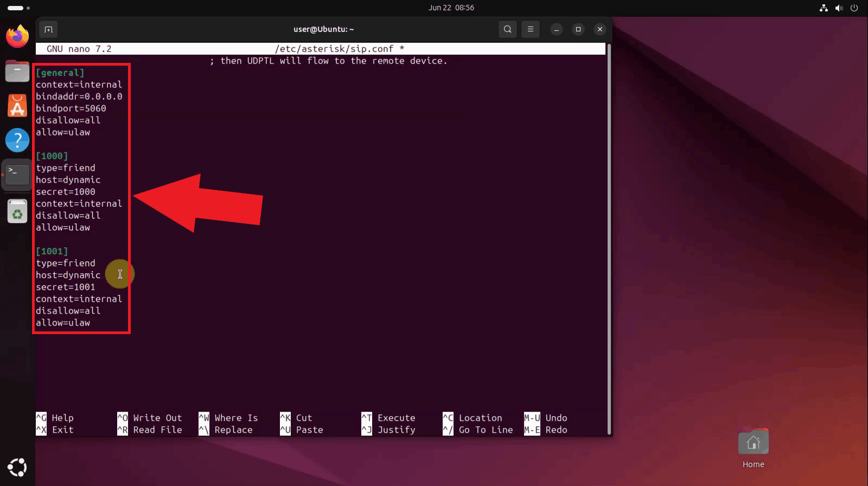Click the Paste shortcut label
The image size is (868, 486).
tap(309, 430)
